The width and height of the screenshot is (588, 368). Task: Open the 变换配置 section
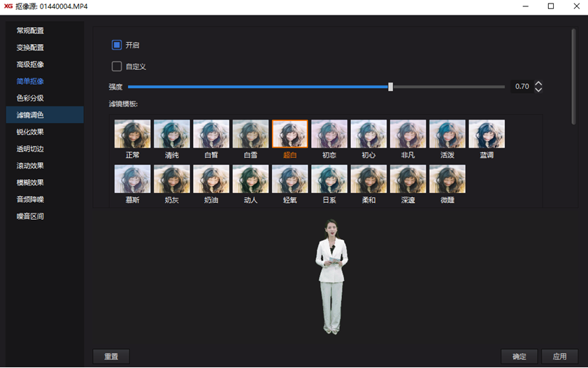point(45,48)
